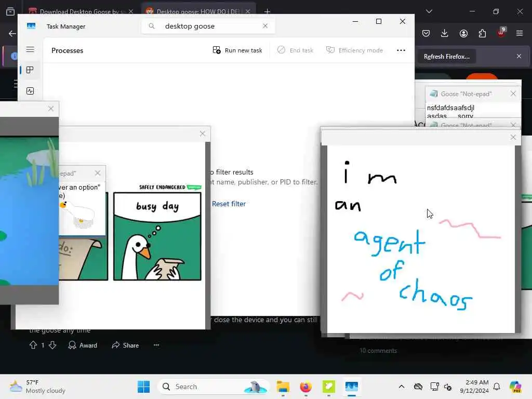Click the Task Manager search field
Viewport: 532px width, 399px height.
[208, 26]
